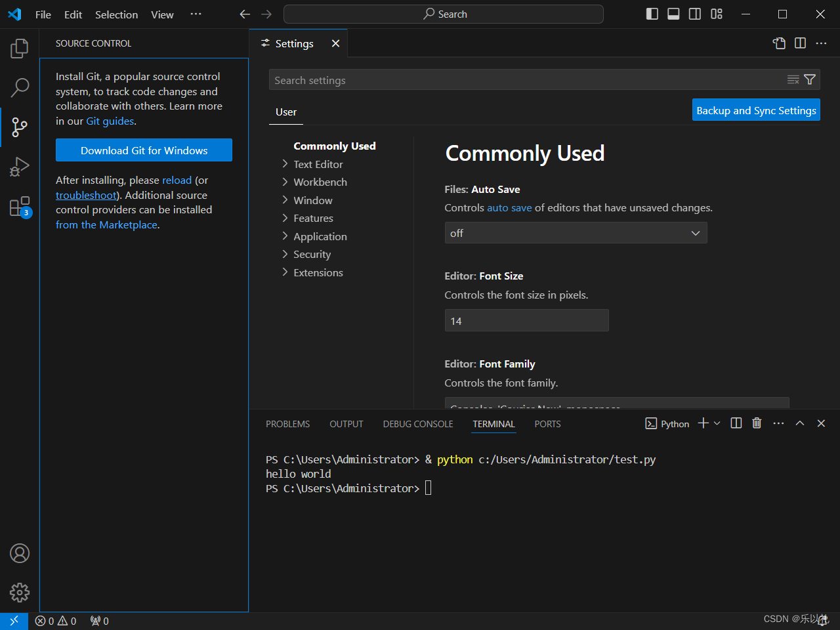This screenshot has width=840, height=630.
Task: Open the Run and Debug view
Action: (19, 167)
